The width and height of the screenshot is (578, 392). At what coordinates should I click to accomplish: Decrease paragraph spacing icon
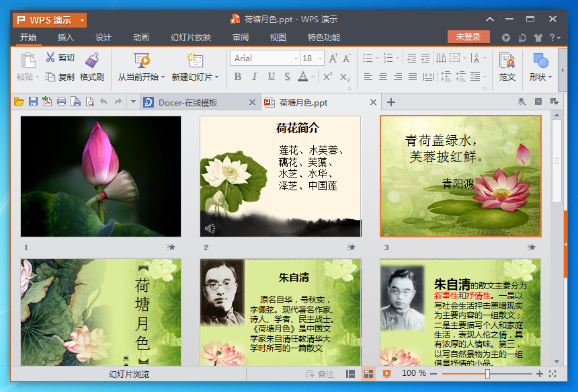[460, 77]
